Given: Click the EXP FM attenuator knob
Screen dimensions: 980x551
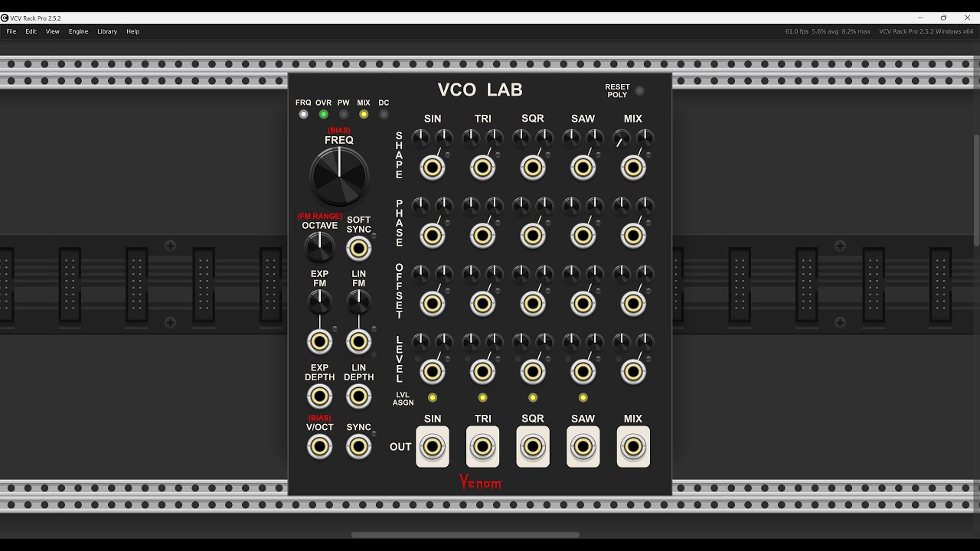Looking at the screenshot, I should [x=319, y=302].
